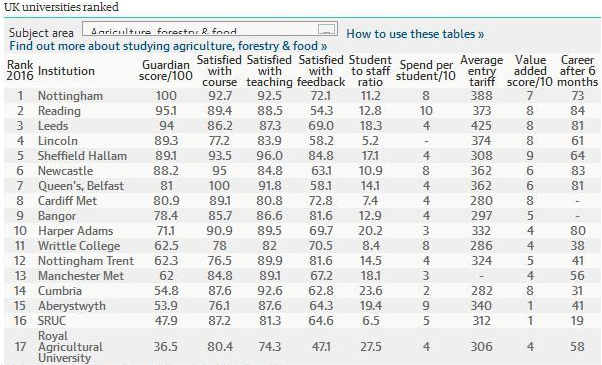602x365 pixels.
Task: Sort by Student to staff ratio header
Action: point(370,71)
